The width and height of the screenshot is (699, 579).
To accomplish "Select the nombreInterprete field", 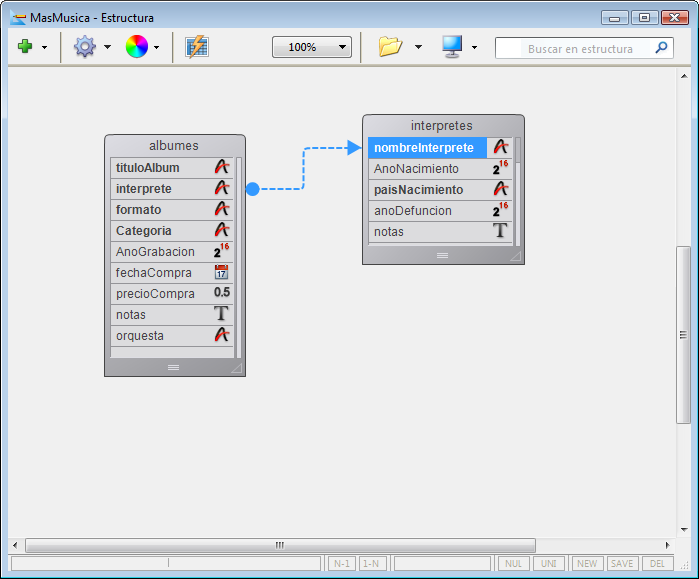I will pos(427,148).
